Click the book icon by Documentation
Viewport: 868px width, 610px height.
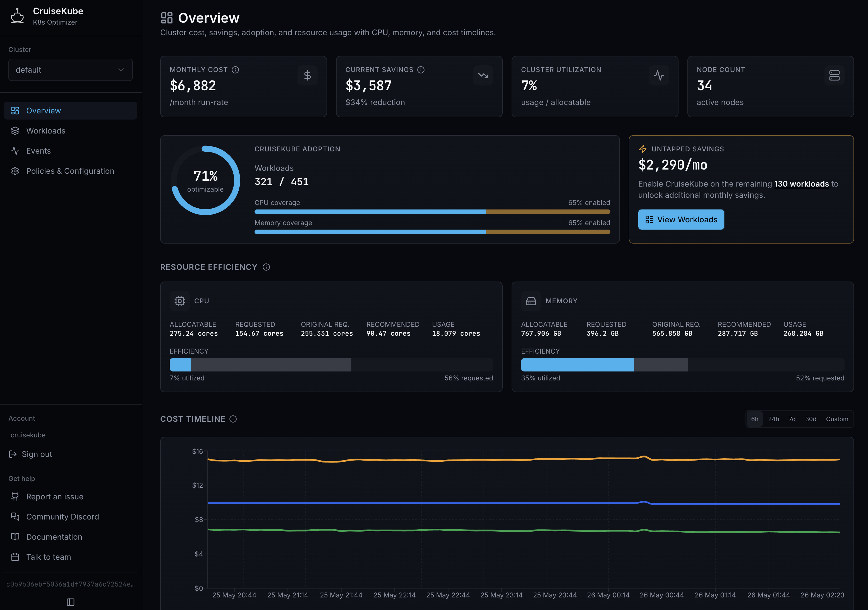point(15,537)
